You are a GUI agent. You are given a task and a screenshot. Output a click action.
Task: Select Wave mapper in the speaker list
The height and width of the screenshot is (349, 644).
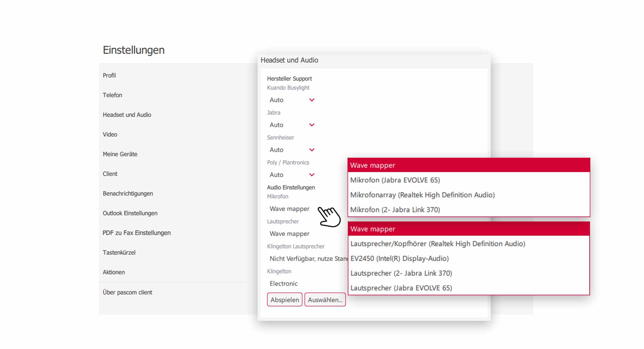469,229
